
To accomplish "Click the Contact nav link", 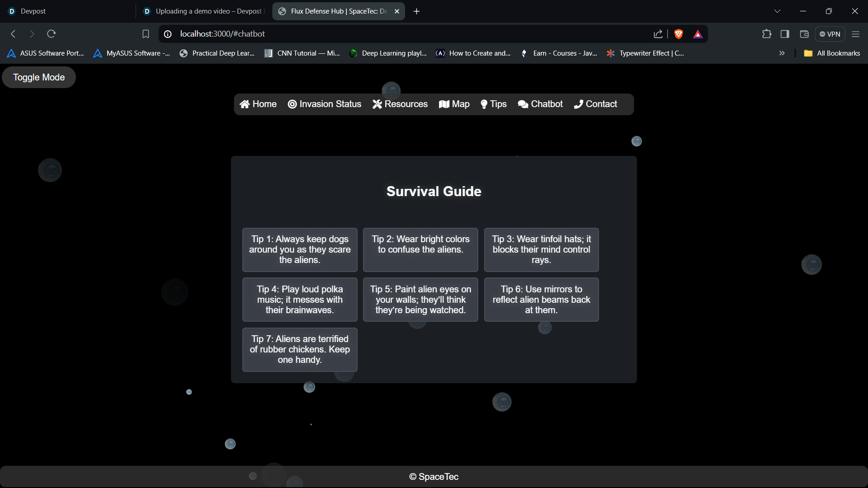I will click(x=595, y=104).
